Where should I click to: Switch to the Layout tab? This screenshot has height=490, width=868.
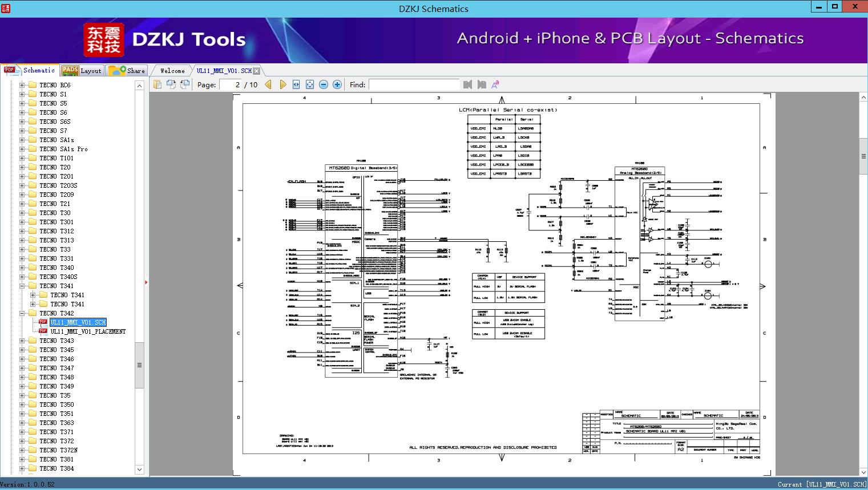(82, 71)
